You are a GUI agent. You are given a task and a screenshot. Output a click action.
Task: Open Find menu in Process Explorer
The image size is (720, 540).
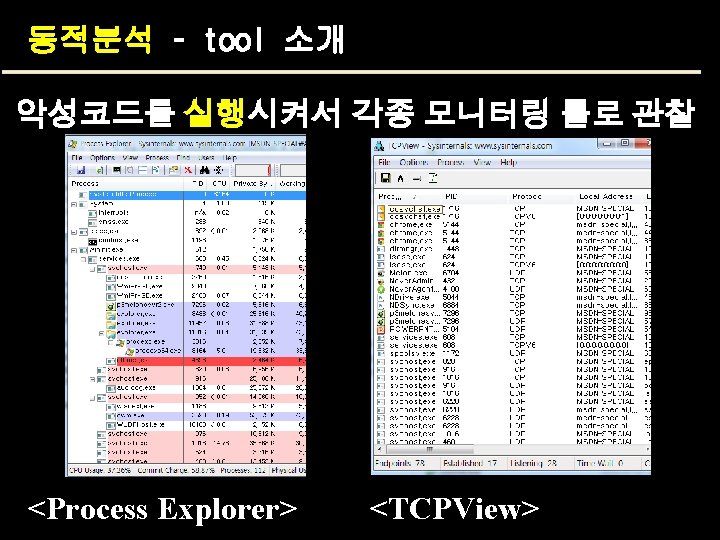[x=183, y=158]
